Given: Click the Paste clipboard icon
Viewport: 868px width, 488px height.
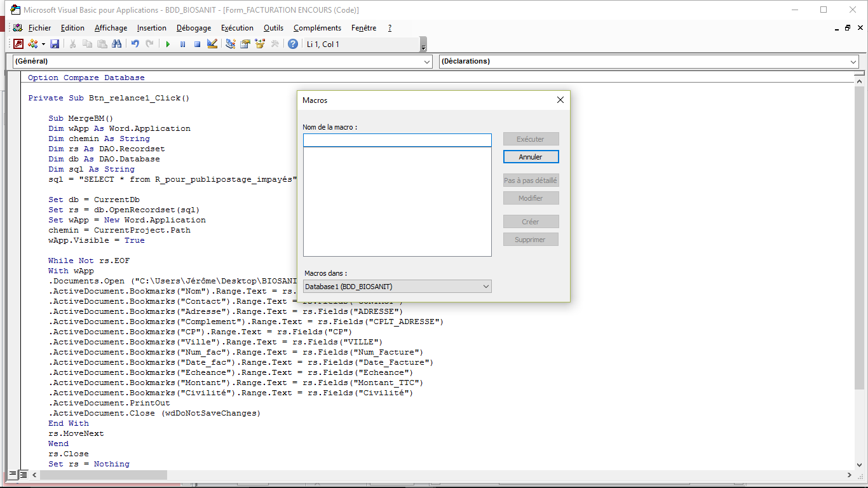Looking at the screenshot, I should pyautogui.click(x=102, y=44).
